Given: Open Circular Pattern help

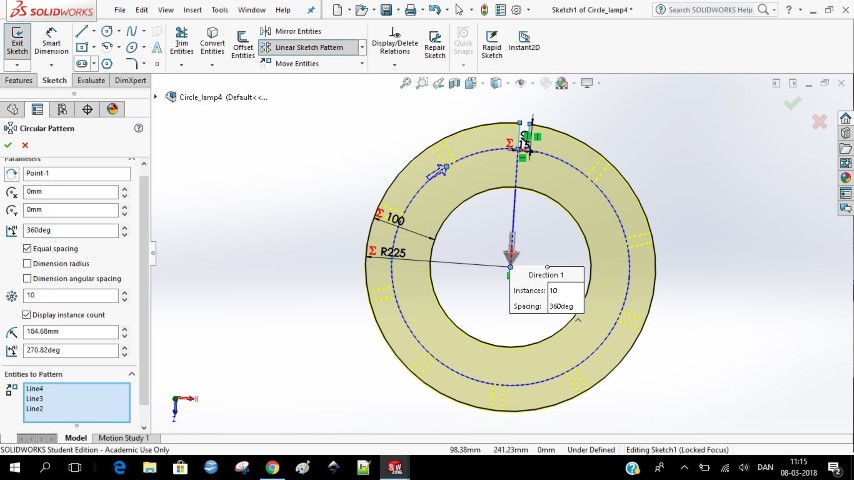Looking at the screenshot, I should [x=138, y=128].
